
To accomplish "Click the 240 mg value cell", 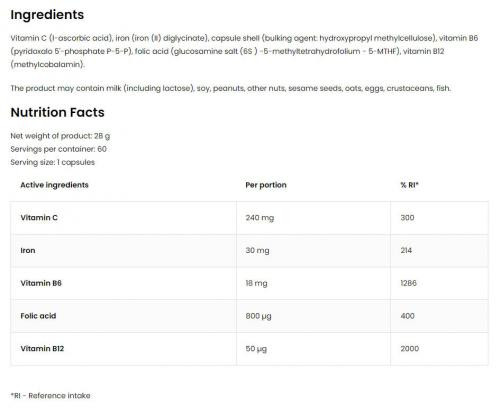I will pyautogui.click(x=260, y=218).
